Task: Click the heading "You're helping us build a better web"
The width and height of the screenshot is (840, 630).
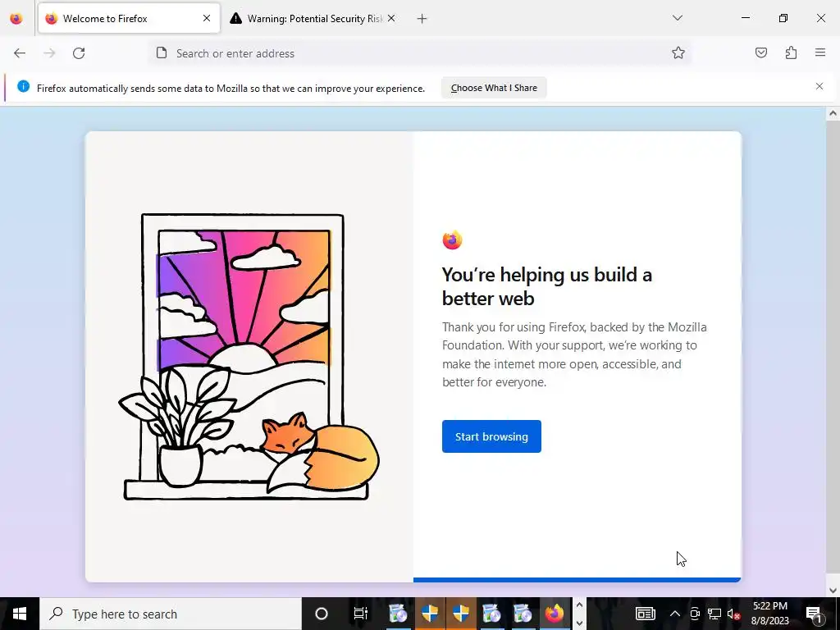Action: [x=546, y=286]
